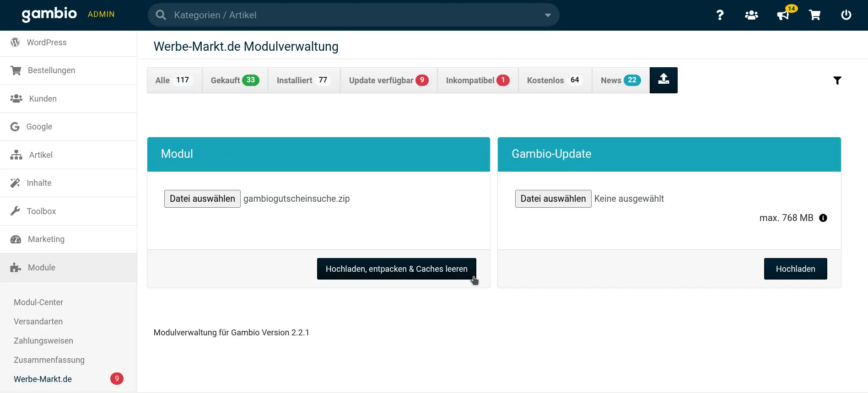Click the power logout icon
This screenshot has width=868, height=393.
(x=846, y=15)
